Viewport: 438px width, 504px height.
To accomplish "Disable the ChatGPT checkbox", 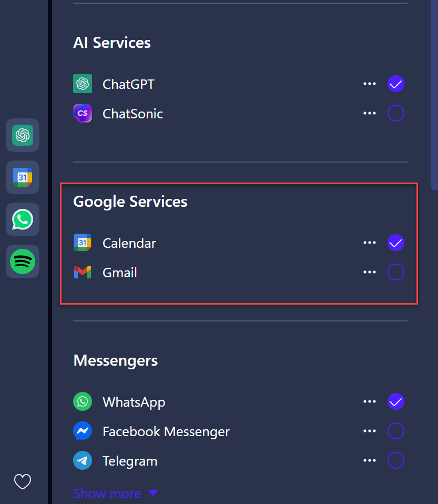I will pyautogui.click(x=395, y=84).
